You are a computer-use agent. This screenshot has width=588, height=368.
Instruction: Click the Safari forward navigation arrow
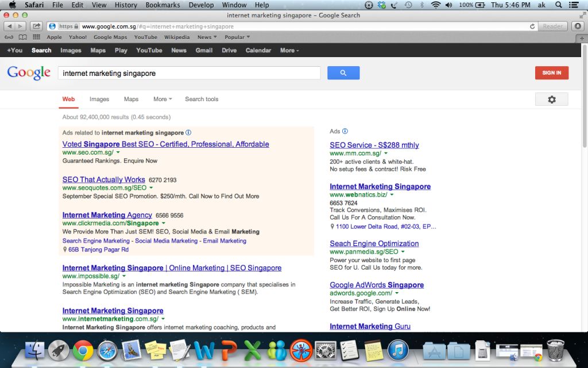[x=20, y=26]
